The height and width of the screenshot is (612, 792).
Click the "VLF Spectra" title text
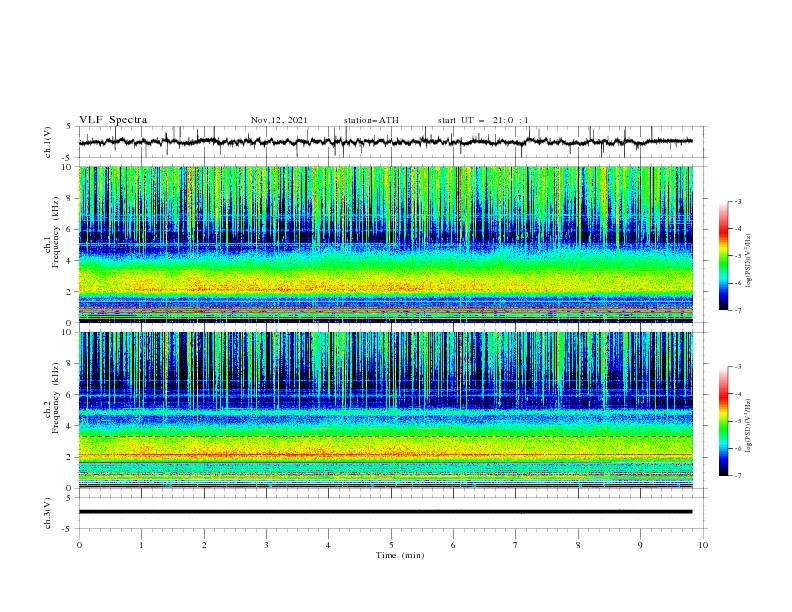(x=113, y=120)
